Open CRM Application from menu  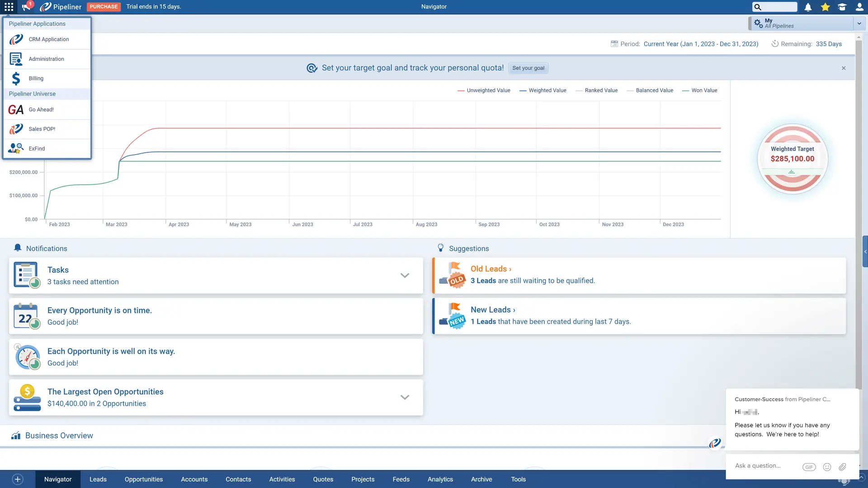click(x=47, y=39)
